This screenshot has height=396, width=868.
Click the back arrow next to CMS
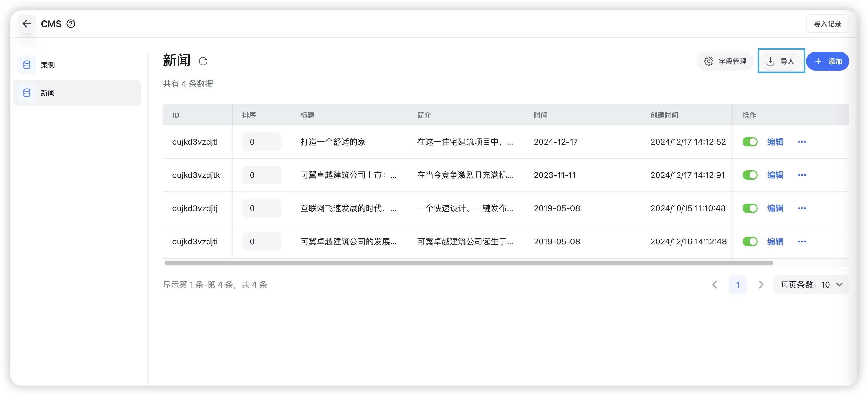coord(27,24)
